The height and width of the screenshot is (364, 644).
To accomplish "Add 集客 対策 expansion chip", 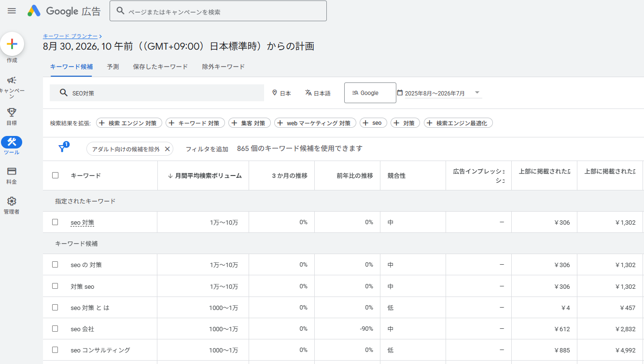I will 250,123.
